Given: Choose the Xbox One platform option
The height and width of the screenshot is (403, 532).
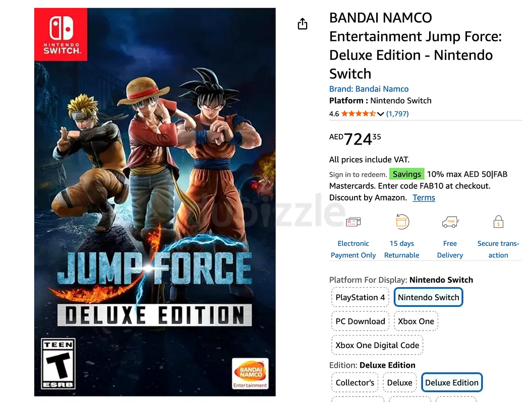Looking at the screenshot, I should pos(416,321).
